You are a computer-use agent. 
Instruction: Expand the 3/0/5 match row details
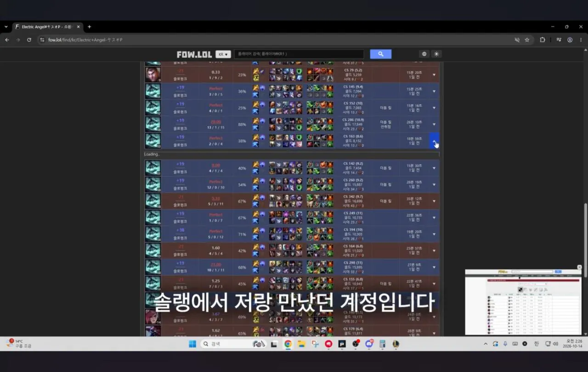pos(434,91)
